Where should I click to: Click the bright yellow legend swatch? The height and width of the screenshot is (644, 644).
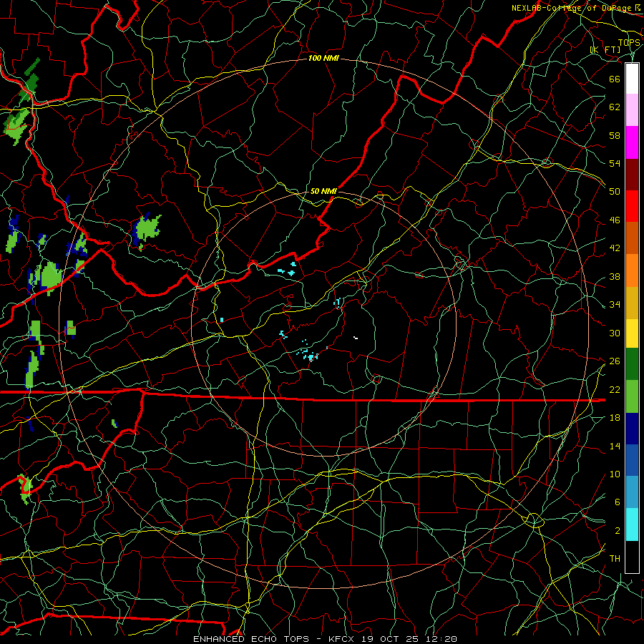pos(632,333)
